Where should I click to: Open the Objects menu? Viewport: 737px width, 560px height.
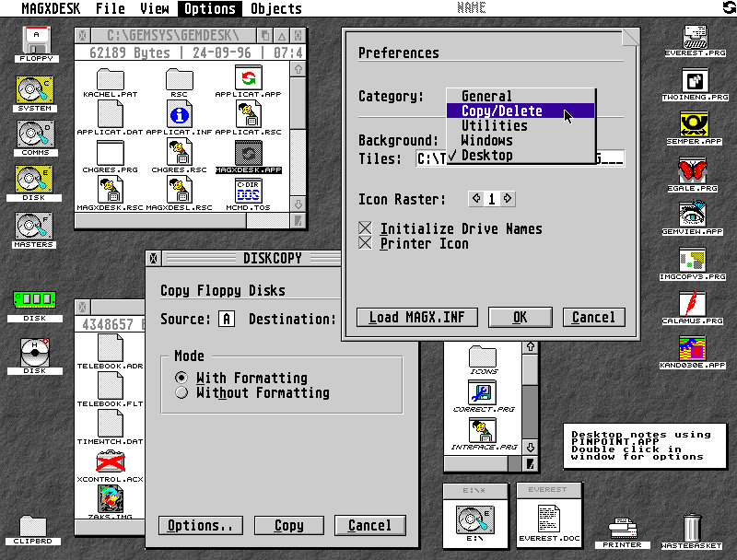[275, 9]
